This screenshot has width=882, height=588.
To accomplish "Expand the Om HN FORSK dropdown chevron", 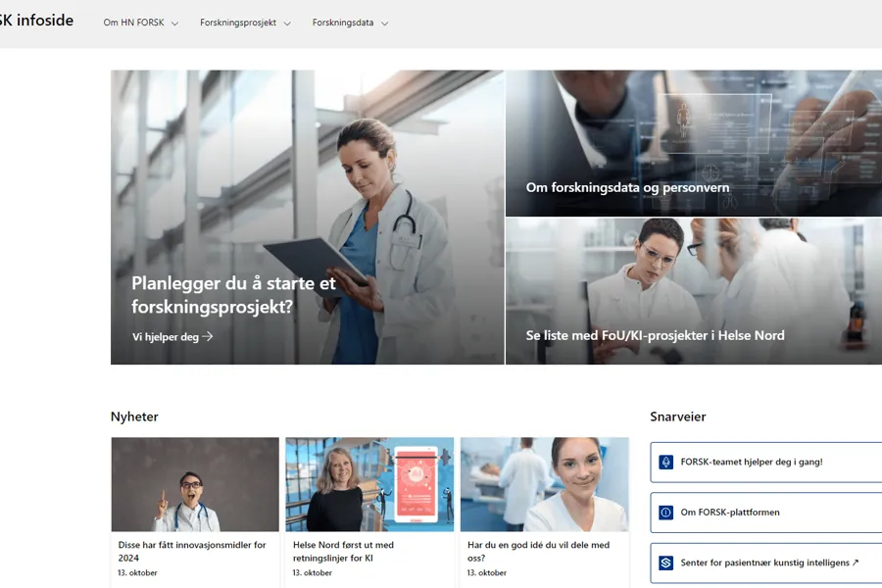I will click(174, 24).
